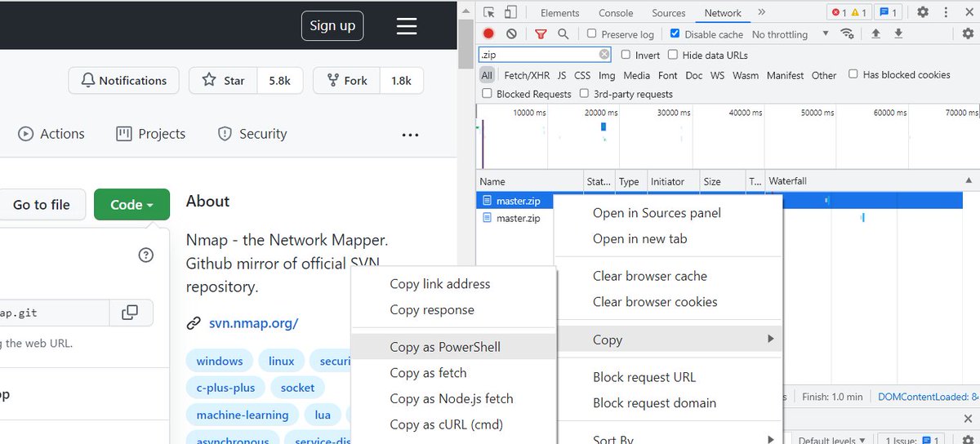Select Open in new tab
This screenshot has height=444, width=980.
(668, 239)
